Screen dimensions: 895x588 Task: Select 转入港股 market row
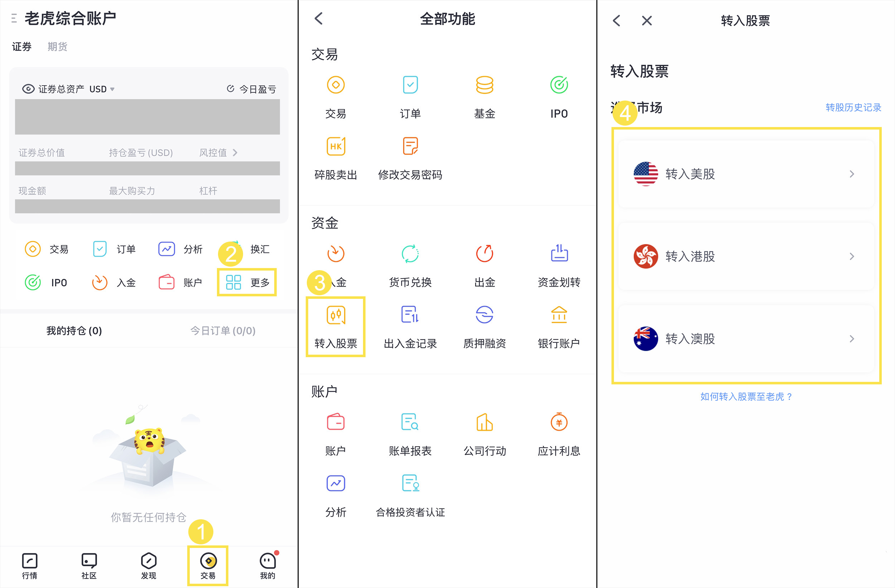click(x=746, y=256)
